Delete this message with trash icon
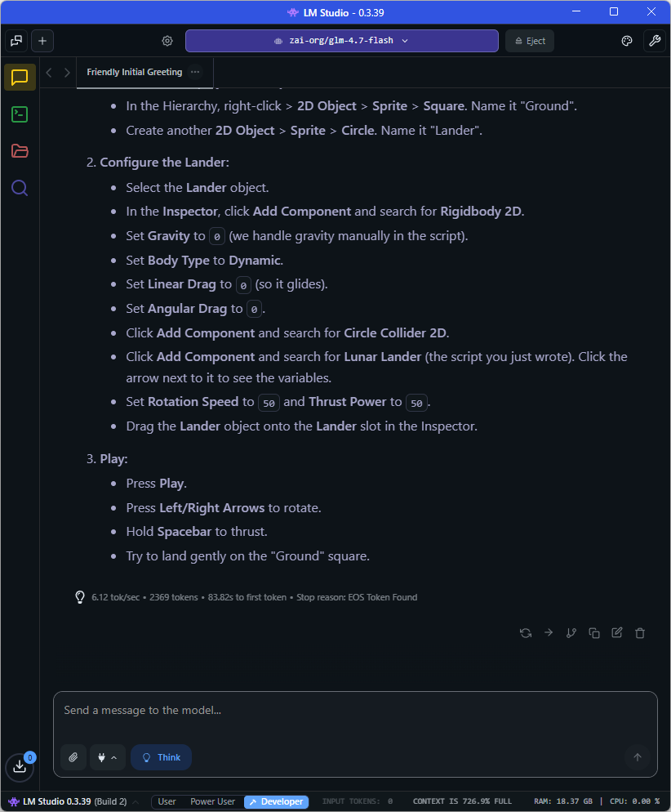Screen dimensions: 671x812 click(x=640, y=632)
